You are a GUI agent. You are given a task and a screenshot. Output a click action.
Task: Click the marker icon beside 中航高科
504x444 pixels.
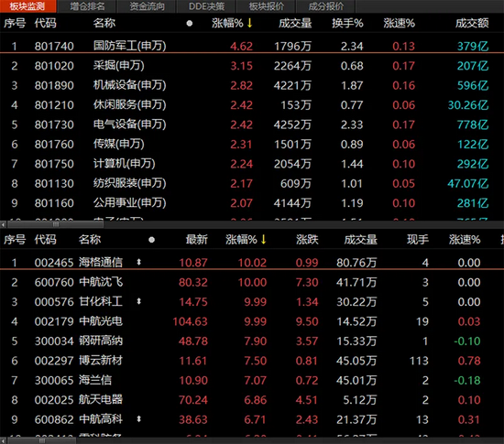click(139, 419)
